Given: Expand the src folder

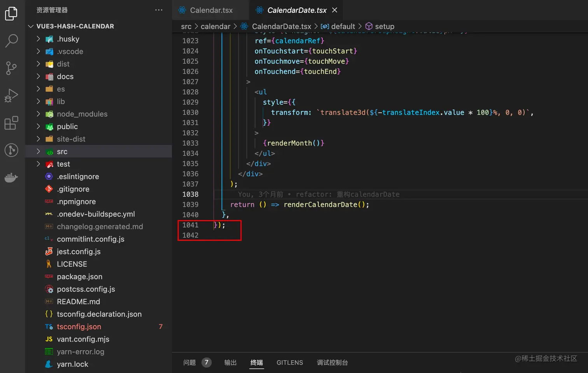Looking at the screenshot, I should [x=98, y=152].
